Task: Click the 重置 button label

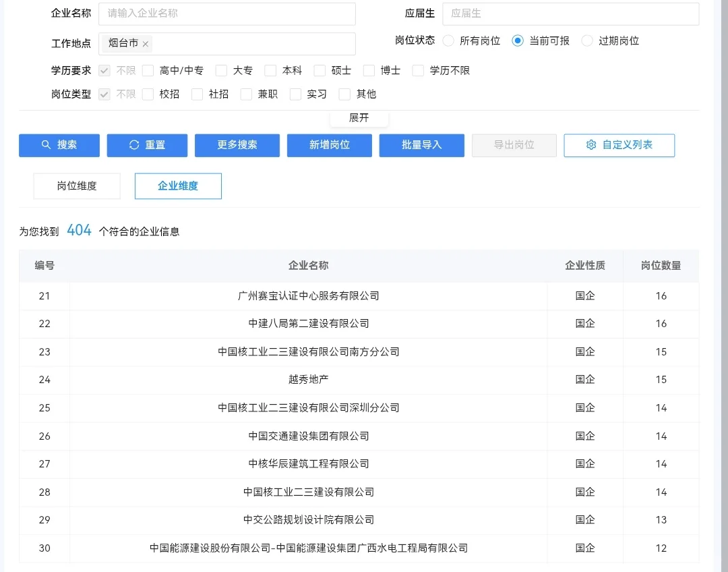Action: (x=155, y=145)
